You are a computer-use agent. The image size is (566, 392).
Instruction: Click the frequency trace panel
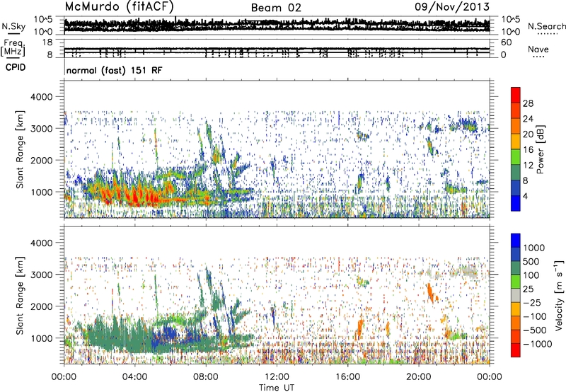(x=277, y=48)
